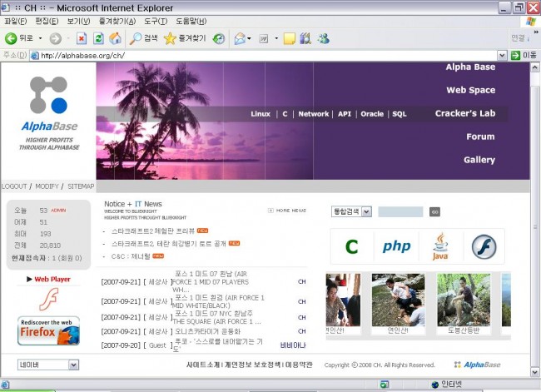Click the Stop loading icon

point(82,38)
